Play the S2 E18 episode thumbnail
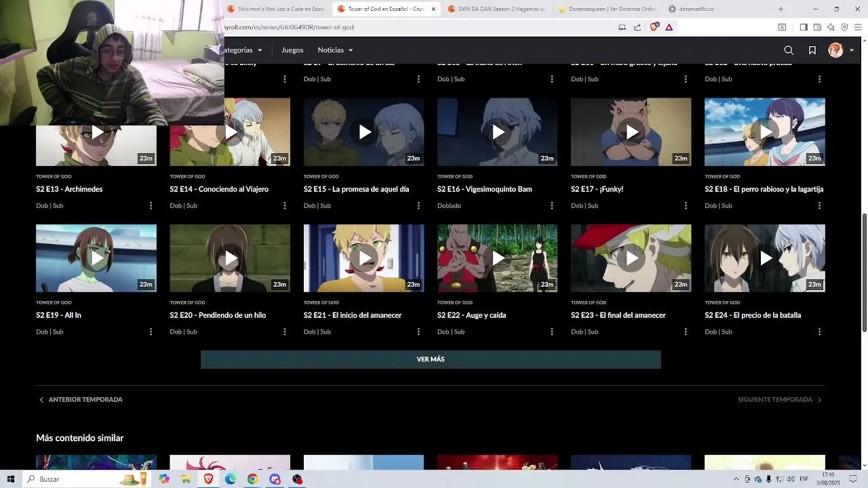 tap(765, 132)
